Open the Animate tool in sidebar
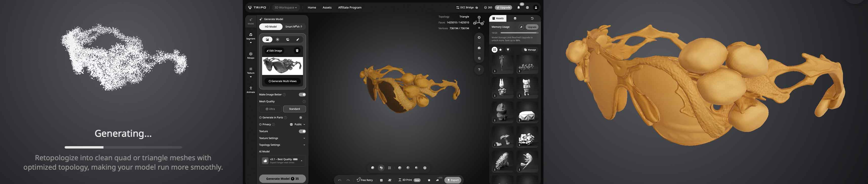The width and height of the screenshot is (868, 184). coord(250,89)
